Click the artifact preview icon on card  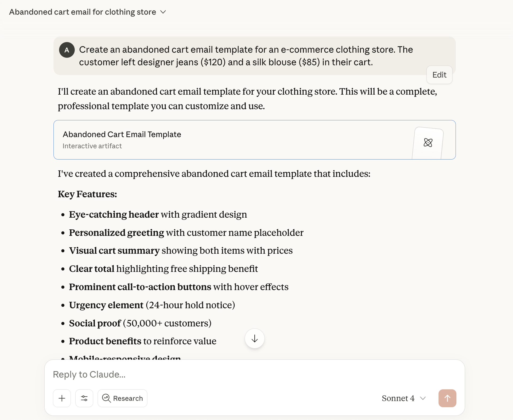click(x=428, y=142)
